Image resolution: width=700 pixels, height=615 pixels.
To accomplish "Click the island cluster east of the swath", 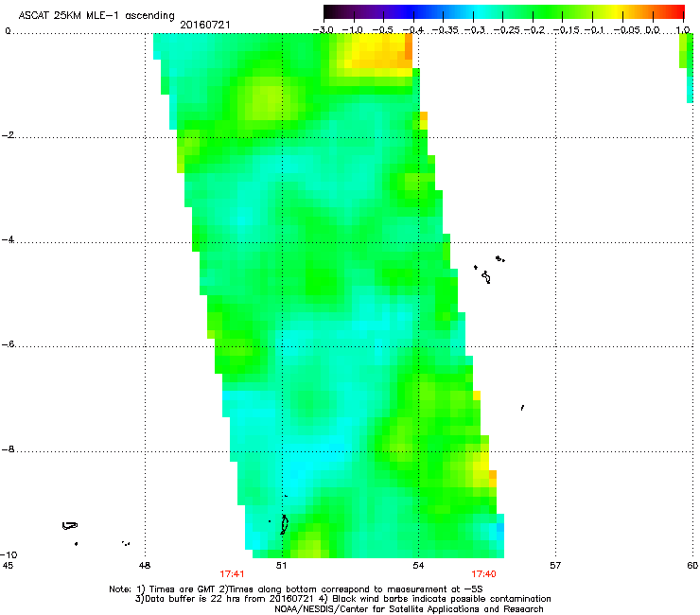I will [488, 270].
